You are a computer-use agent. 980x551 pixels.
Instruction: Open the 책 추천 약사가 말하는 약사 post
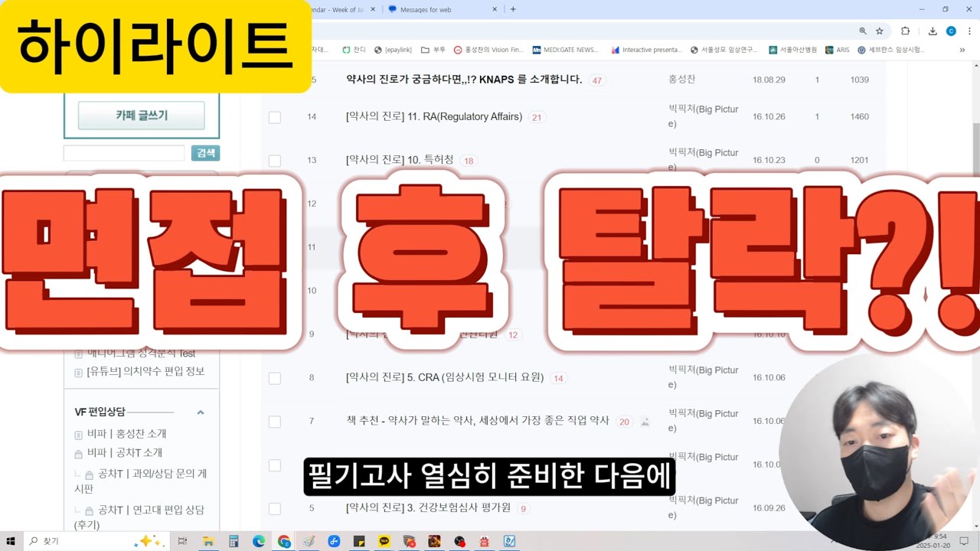click(x=478, y=421)
